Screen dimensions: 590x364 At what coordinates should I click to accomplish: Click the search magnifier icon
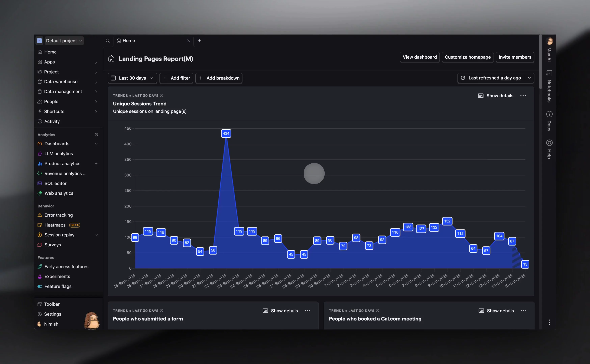coord(108,41)
